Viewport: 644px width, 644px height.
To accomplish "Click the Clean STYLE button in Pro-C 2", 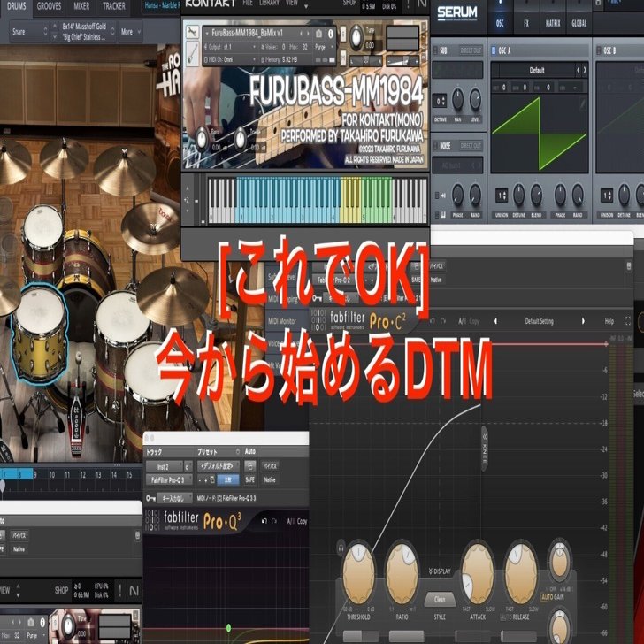I will tap(440, 599).
